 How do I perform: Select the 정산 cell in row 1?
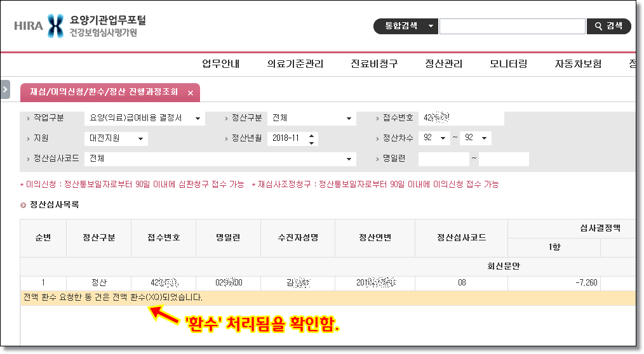pos(98,283)
